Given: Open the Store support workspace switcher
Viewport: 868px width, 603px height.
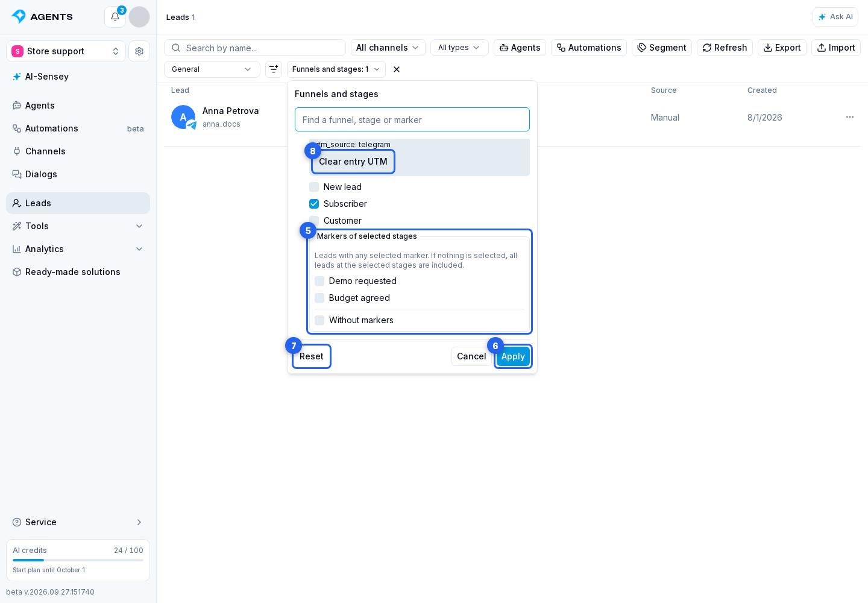Looking at the screenshot, I should point(66,51).
